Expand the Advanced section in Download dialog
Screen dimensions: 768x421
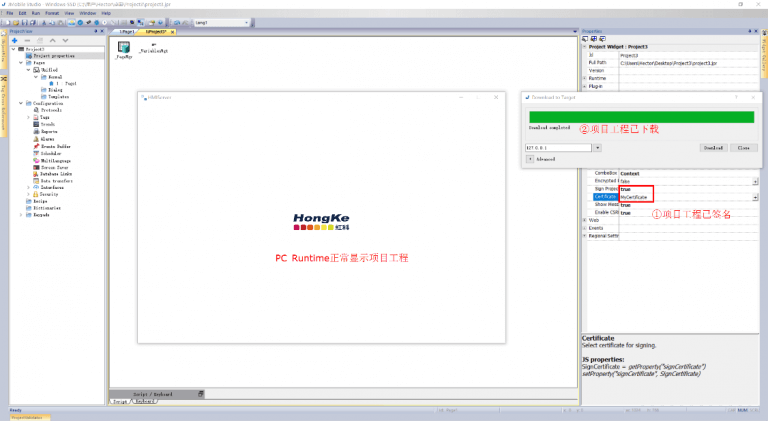click(530, 158)
